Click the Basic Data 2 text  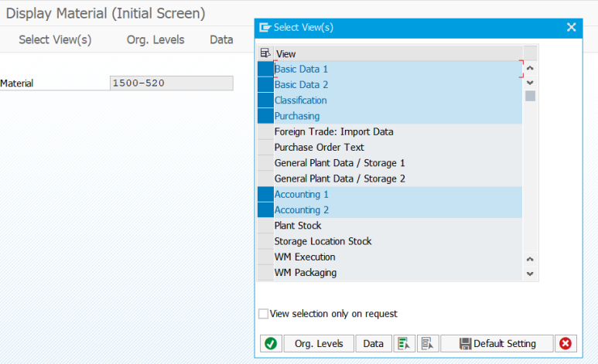(301, 84)
